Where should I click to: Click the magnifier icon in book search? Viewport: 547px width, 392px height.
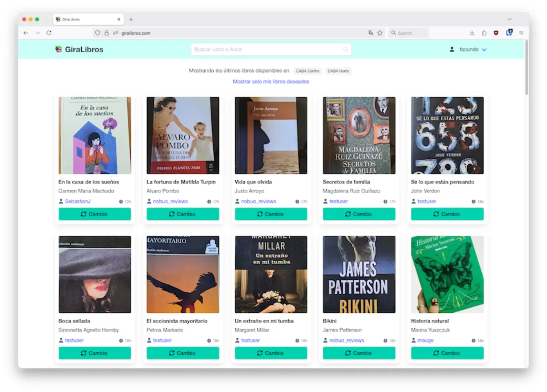pos(345,50)
